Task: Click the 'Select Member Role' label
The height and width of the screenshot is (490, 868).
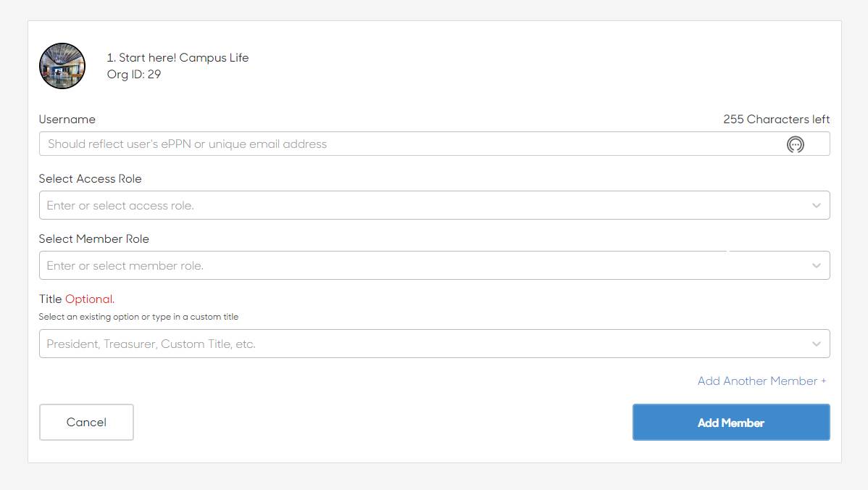Action: click(x=94, y=239)
